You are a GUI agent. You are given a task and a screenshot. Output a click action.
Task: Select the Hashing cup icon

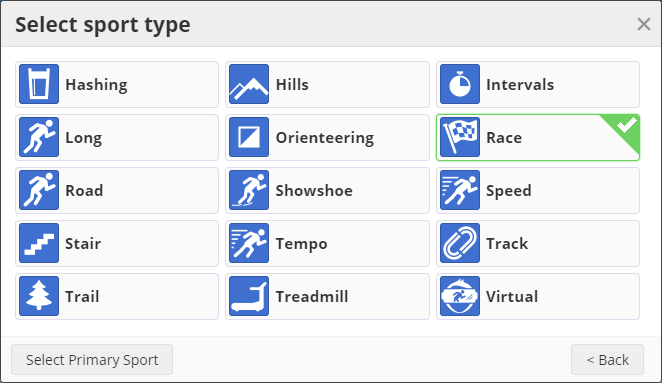39,84
